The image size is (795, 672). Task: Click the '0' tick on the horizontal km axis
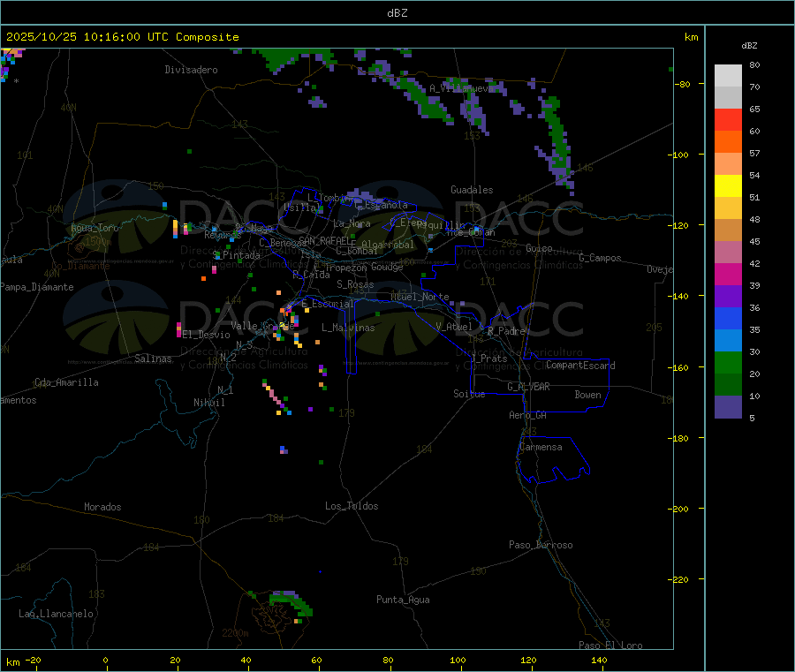pyautogui.click(x=105, y=660)
